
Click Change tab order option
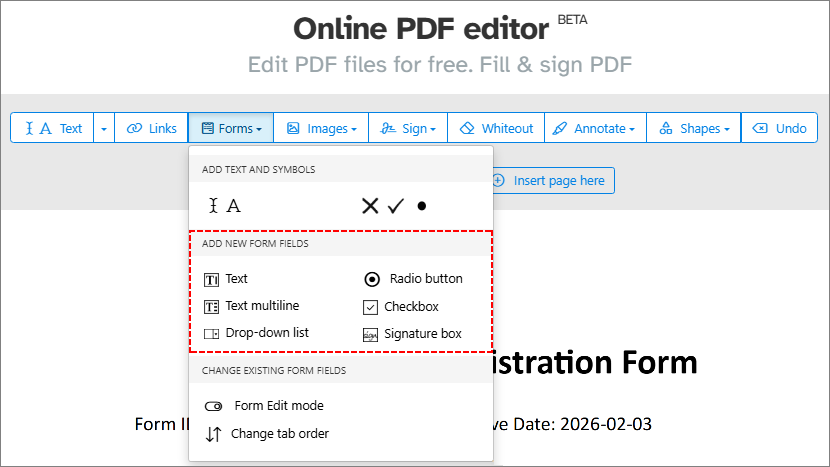[x=267, y=434]
